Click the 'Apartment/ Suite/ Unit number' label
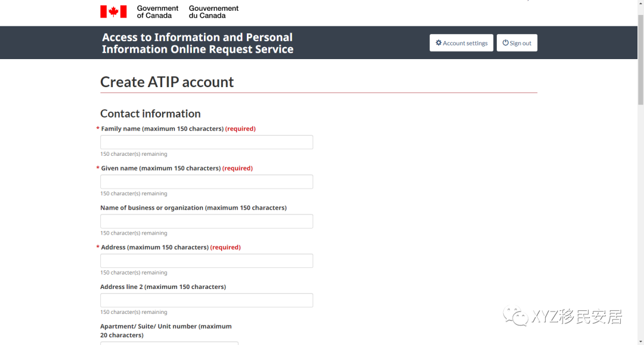Screen dimensions: 644x345 pos(166,331)
